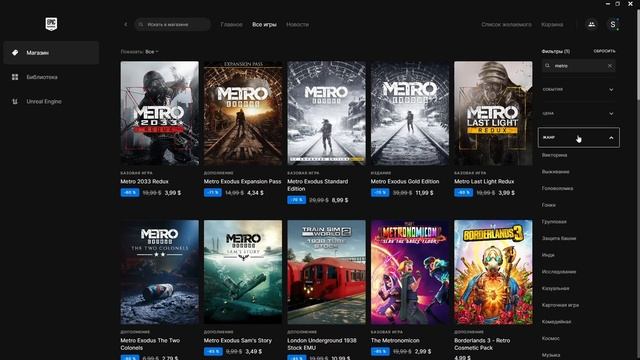Open Metro Exodus Sam's Story cover
This screenshot has height=360, width=640.
pyautogui.click(x=243, y=272)
